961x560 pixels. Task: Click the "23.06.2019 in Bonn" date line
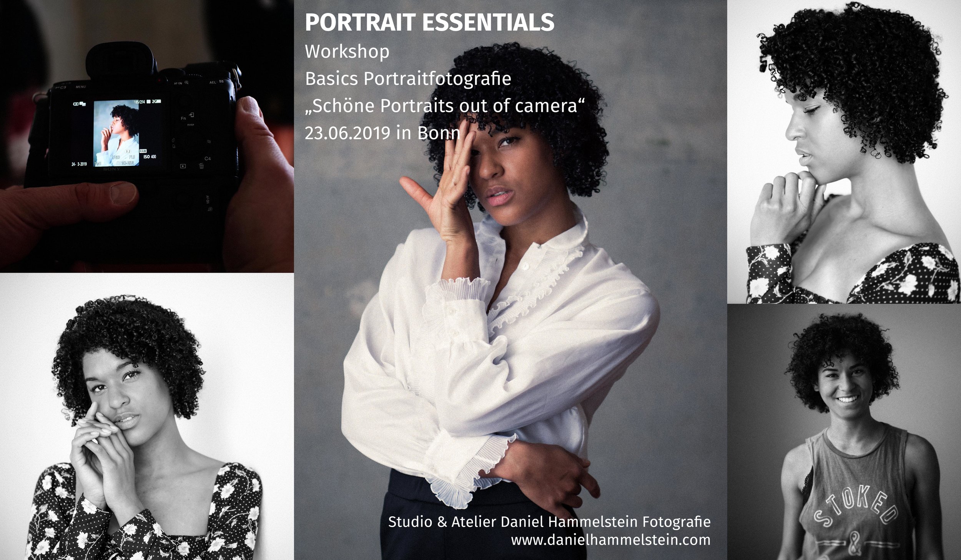coord(382,133)
